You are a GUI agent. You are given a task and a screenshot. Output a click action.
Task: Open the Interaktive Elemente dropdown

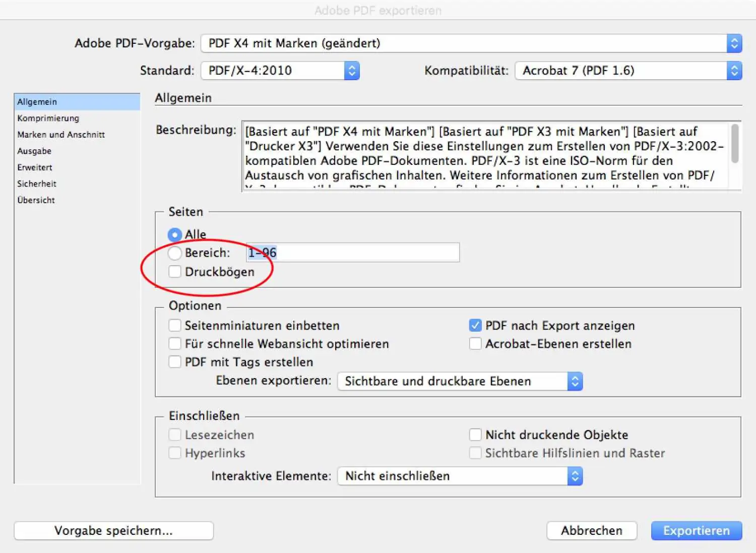(460, 476)
